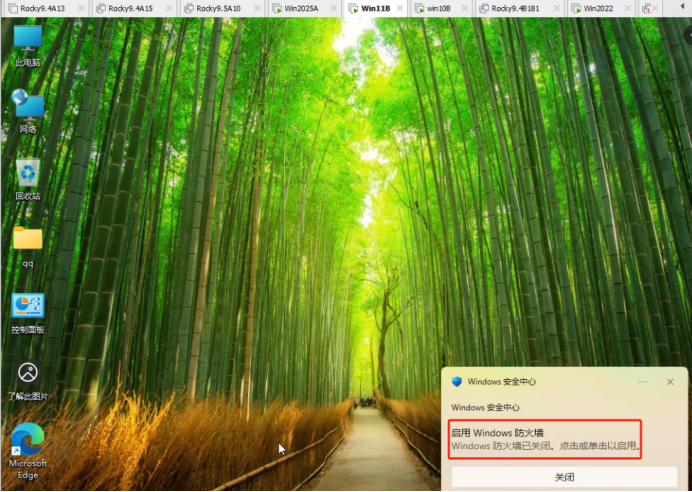The height and width of the screenshot is (492, 692).
Task: Click 启用 Windows 防火墙 notification message
Action: [x=545, y=439]
